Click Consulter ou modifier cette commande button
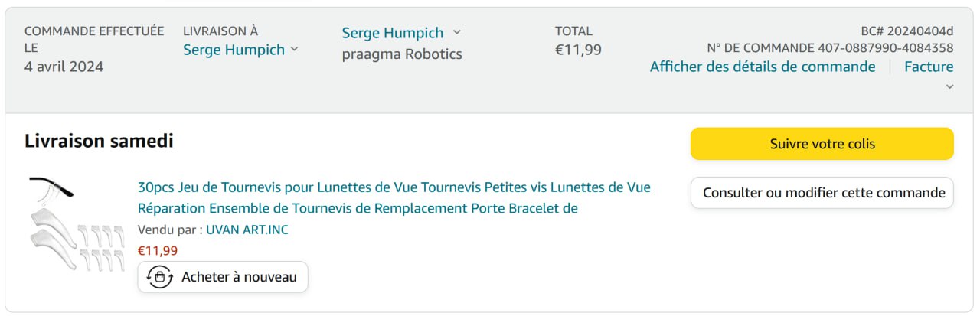980x316 pixels. 822,193
